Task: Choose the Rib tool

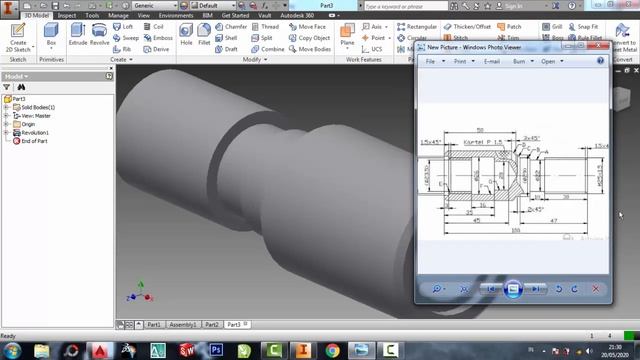Action: tap(122, 49)
